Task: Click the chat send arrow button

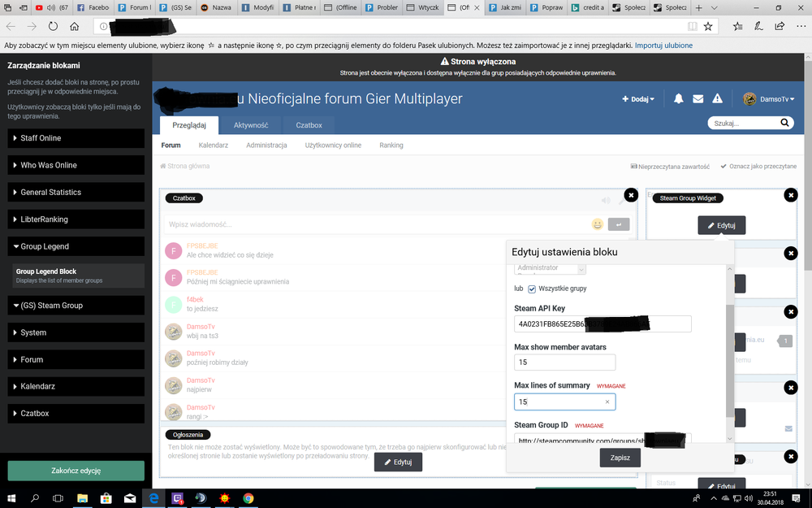Action: click(618, 224)
